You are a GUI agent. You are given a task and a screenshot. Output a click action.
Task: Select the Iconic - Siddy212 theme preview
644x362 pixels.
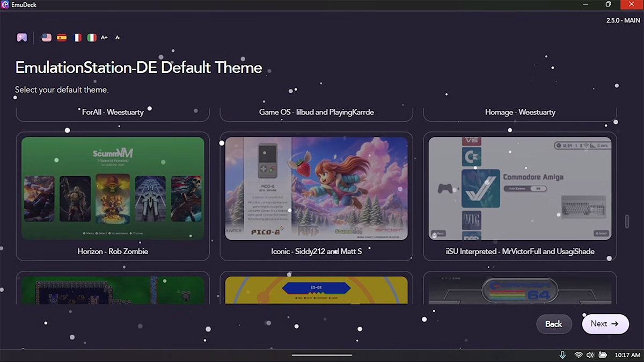[x=316, y=189]
